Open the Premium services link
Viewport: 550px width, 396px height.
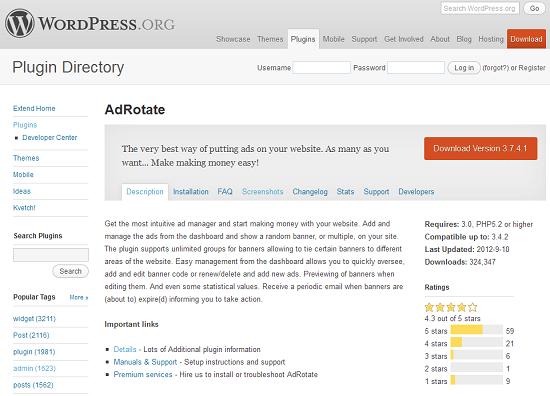point(143,375)
